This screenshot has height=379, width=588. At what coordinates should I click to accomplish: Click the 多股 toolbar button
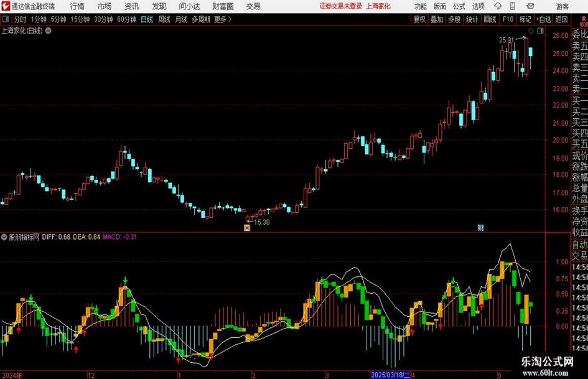(x=454, y=19)
